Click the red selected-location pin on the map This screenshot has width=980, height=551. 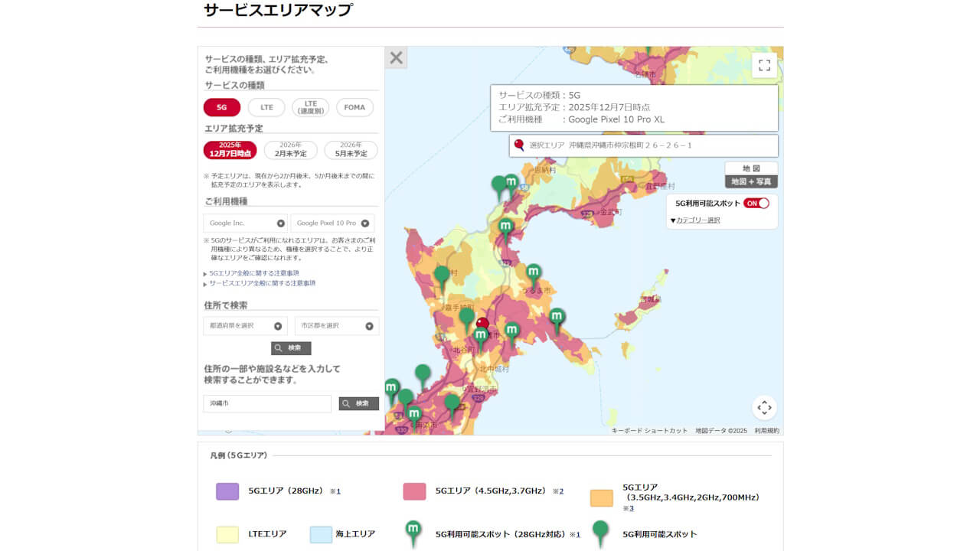point(482,323)
